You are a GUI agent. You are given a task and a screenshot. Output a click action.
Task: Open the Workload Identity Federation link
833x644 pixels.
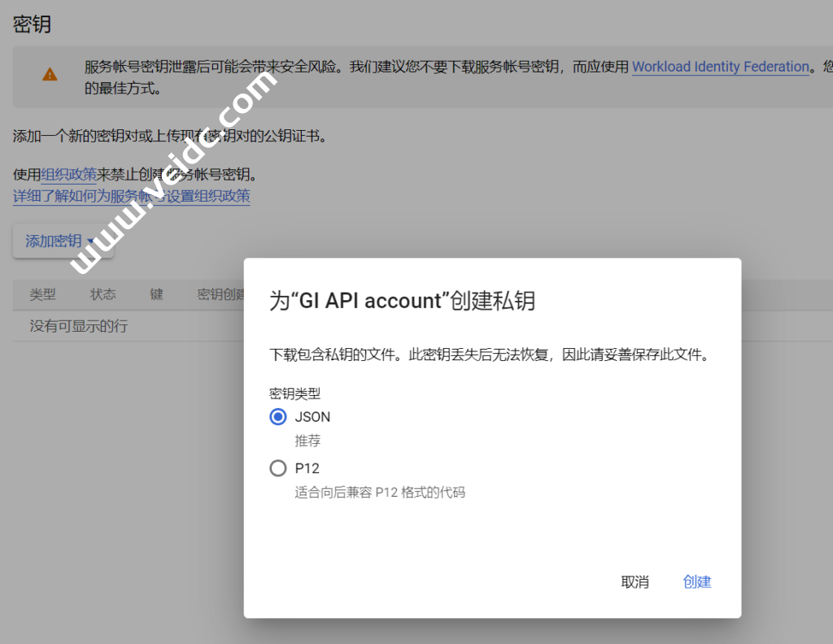tap(720, 67)
